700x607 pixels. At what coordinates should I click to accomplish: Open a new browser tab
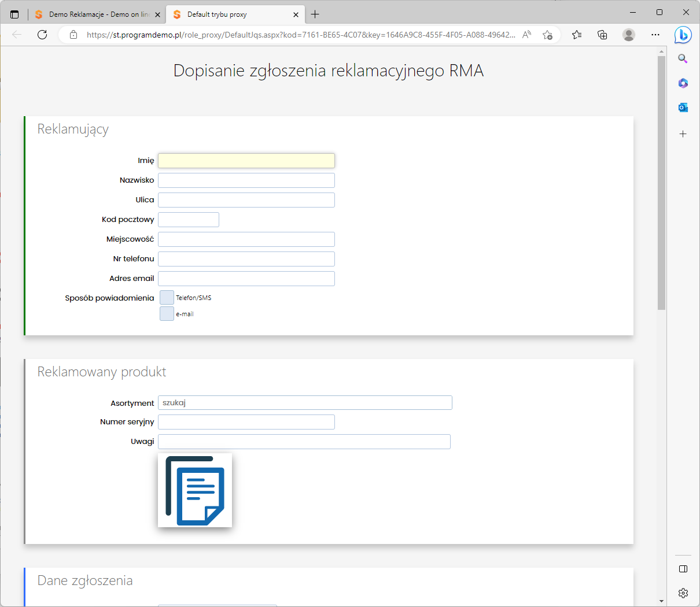pos(315,14)
